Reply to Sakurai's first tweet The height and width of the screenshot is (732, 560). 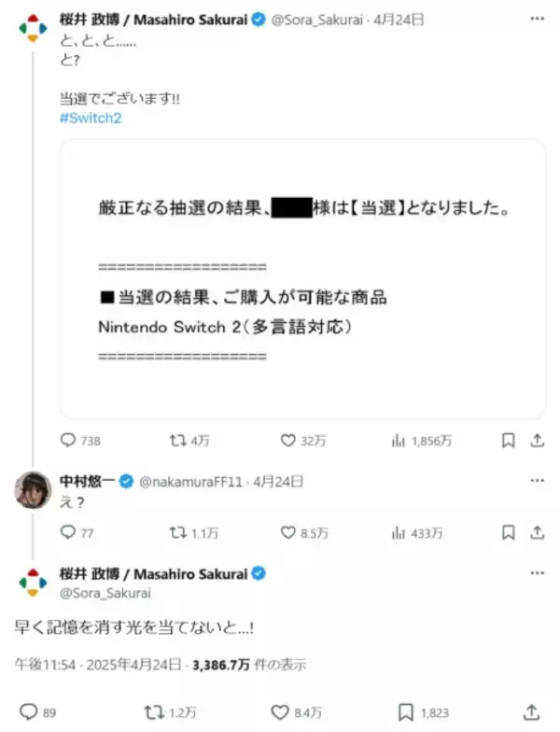[68, 441]
